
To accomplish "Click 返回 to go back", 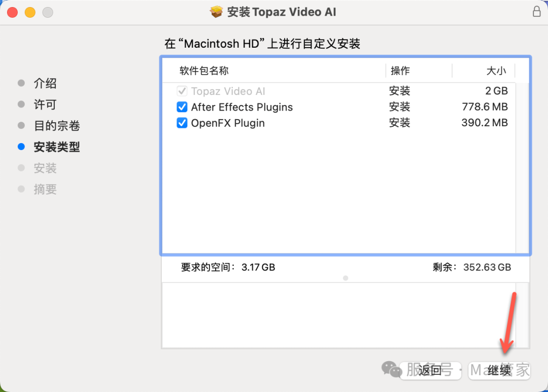I will (x=430, y=370).
